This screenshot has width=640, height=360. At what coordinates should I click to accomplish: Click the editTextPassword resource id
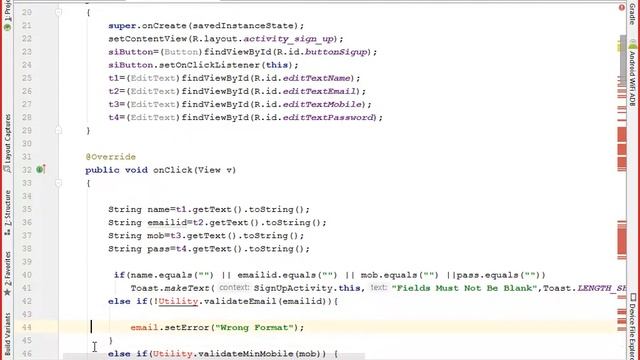coord(328,117)
